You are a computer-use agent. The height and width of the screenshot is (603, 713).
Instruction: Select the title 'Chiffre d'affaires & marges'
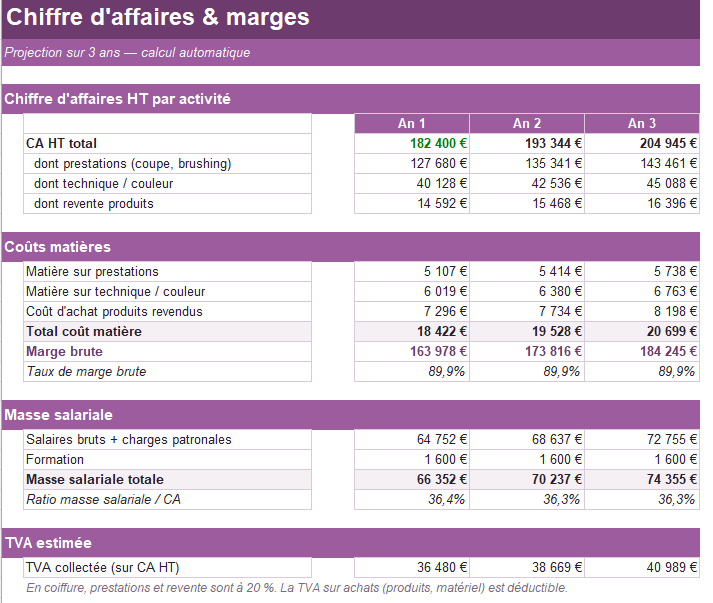click(x=158, y=17)
